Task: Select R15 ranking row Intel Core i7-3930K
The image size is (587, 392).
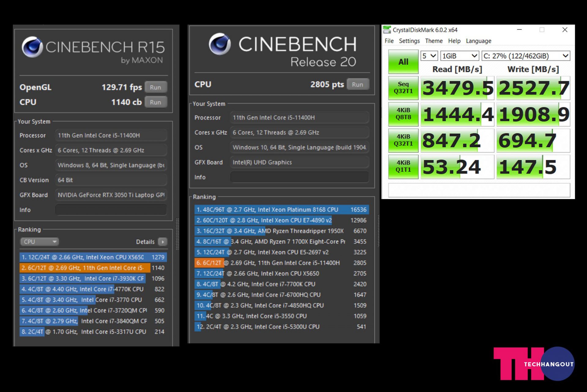Action: pos(93,279)
